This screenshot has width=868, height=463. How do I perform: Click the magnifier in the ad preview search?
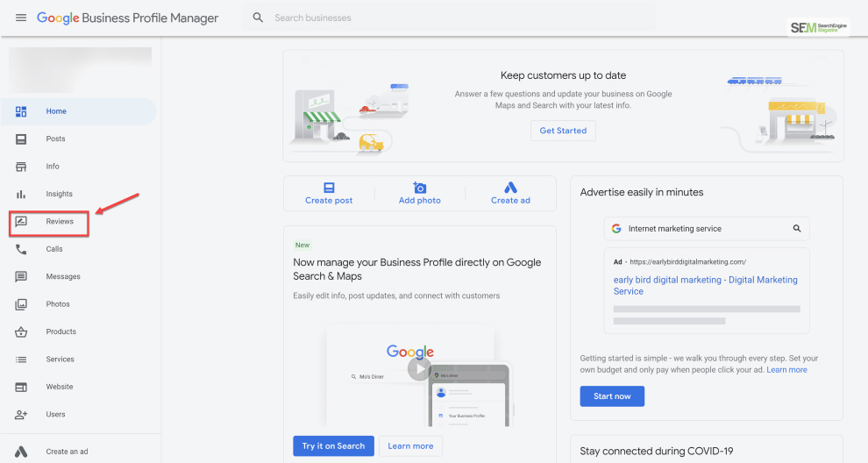pyautogui.click(x=797, y=228)
